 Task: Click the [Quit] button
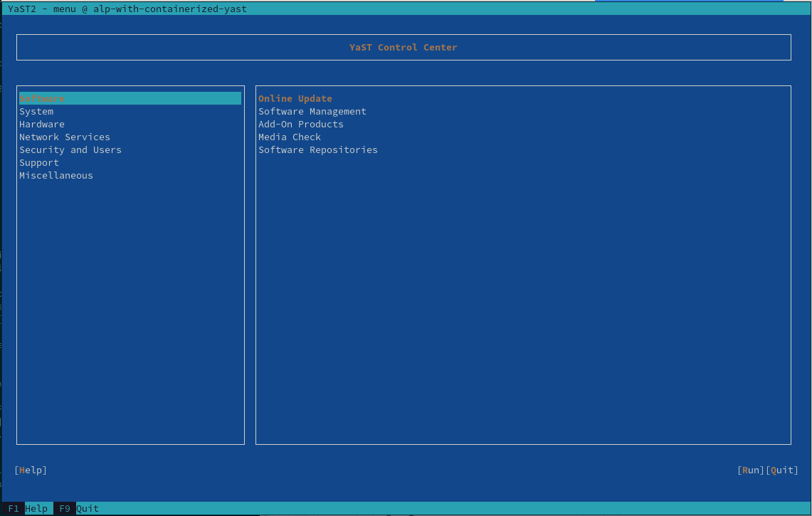tap(782, 470)
